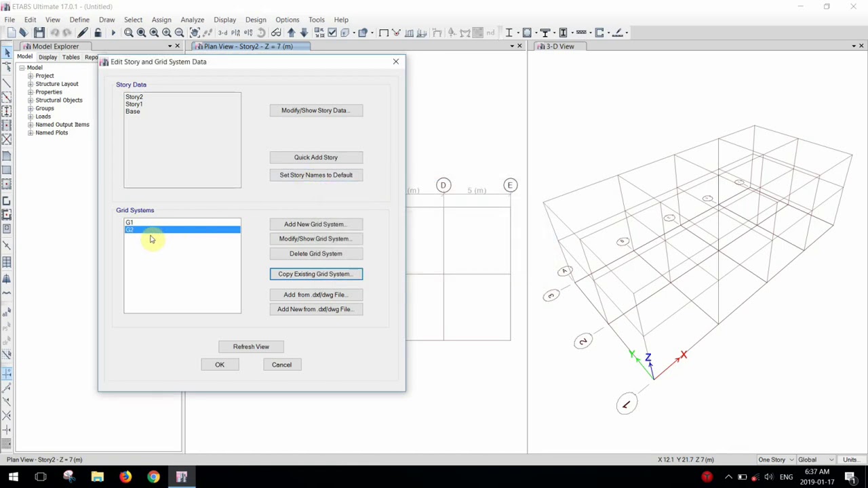Expand Structural Objects tree node
This screenshot has width=868, height=488.
[31, 100]
